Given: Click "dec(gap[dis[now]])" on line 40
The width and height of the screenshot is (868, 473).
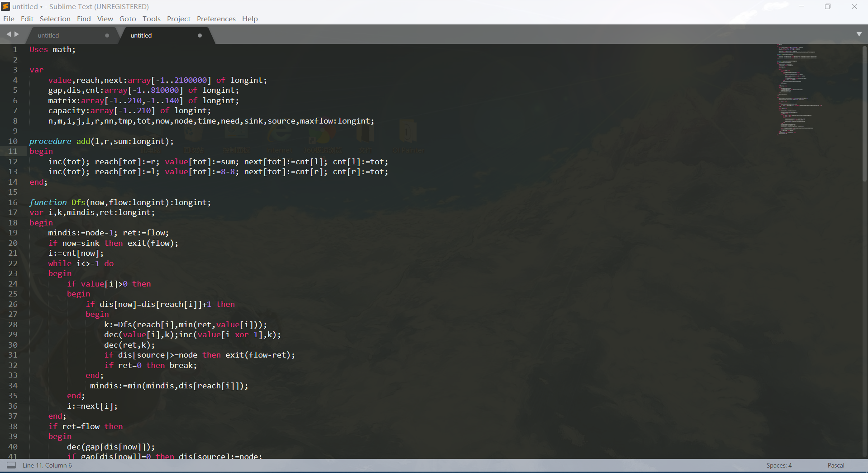Looking at the screenshot, I should pos(109,447).
